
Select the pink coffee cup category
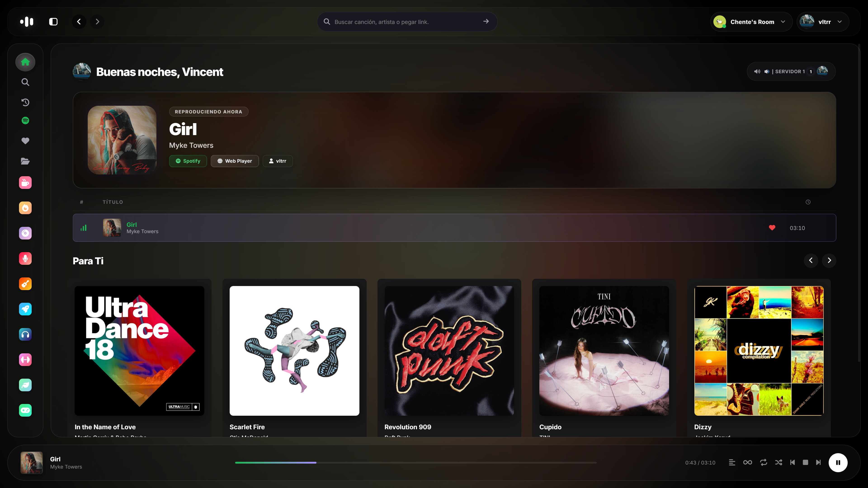25,183
